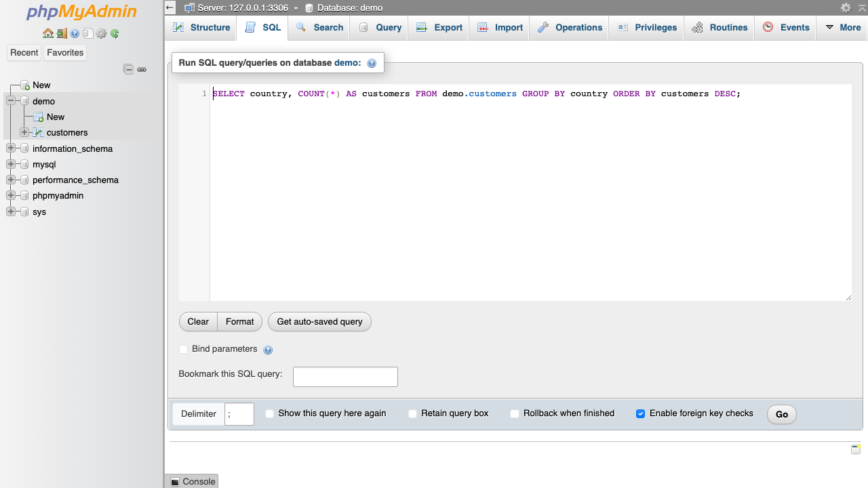This screenshot has height=488, width=868.
Task: Open the Events tab
Action: coord(786,28)
